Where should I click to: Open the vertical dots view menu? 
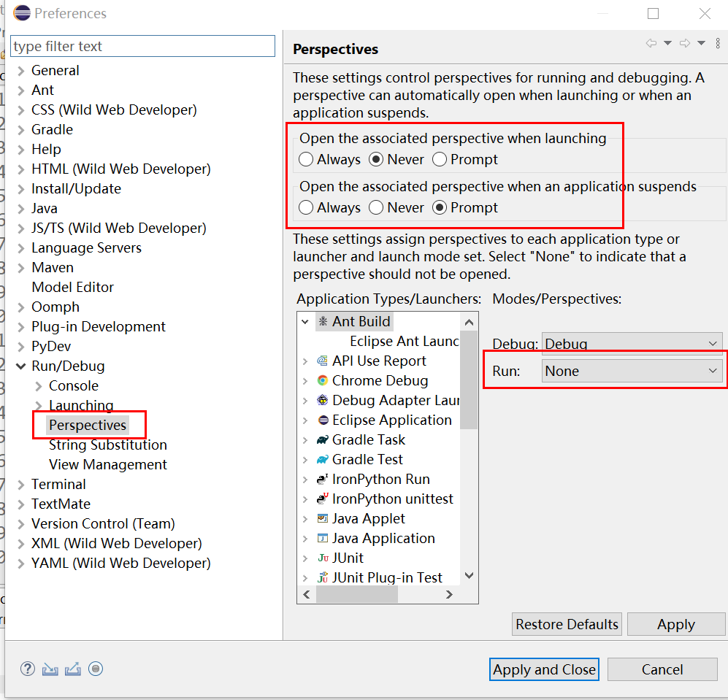coord(718,43)
